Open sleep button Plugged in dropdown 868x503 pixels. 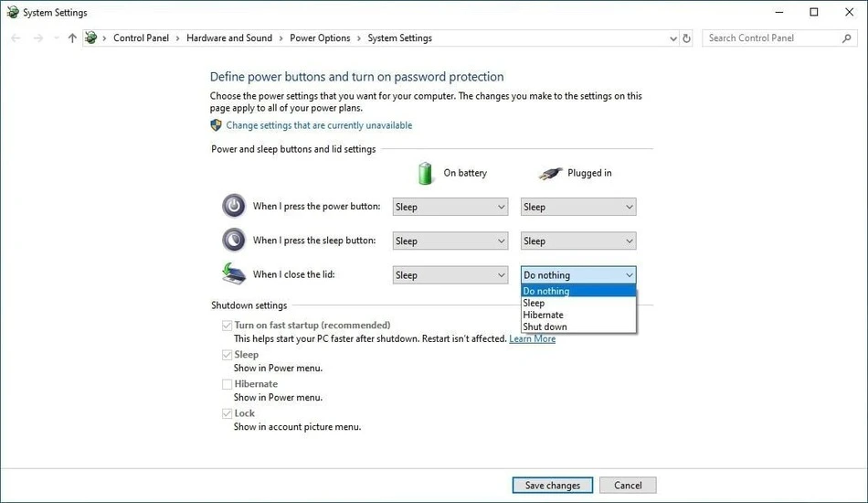(x=578, y=241)
